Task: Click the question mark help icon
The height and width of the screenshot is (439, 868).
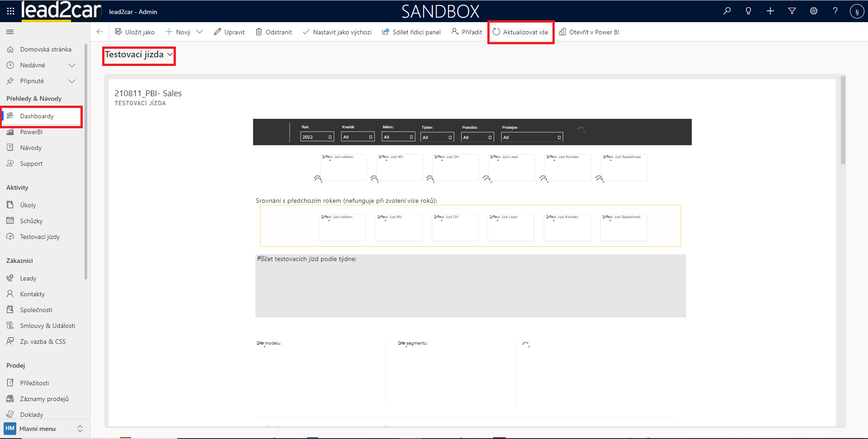Action: click(x=835, y=11)
